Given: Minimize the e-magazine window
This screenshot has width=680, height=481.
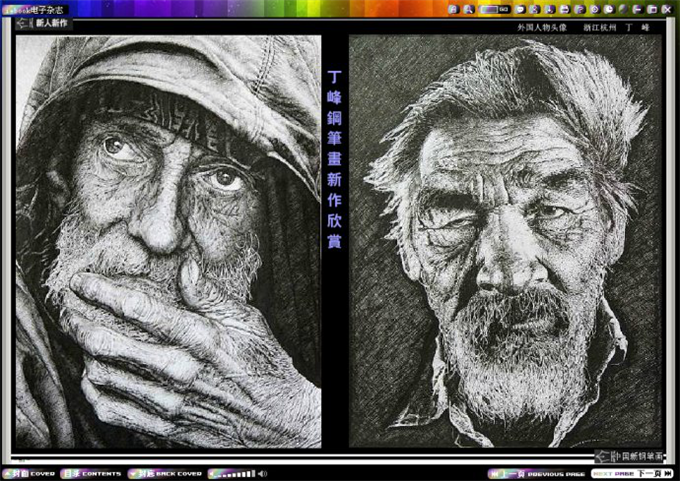Looking at the screenshot, I should (x=638, y=9).
